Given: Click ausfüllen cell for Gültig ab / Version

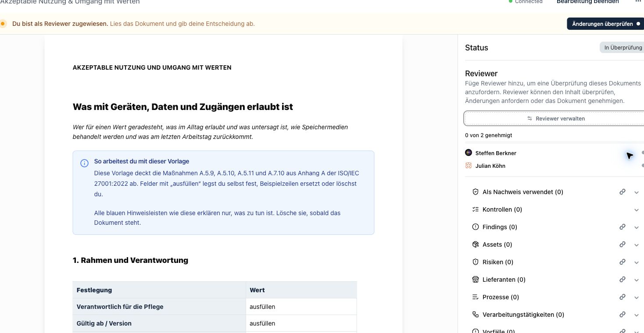Looking at the screenshot, I should 301,323.
